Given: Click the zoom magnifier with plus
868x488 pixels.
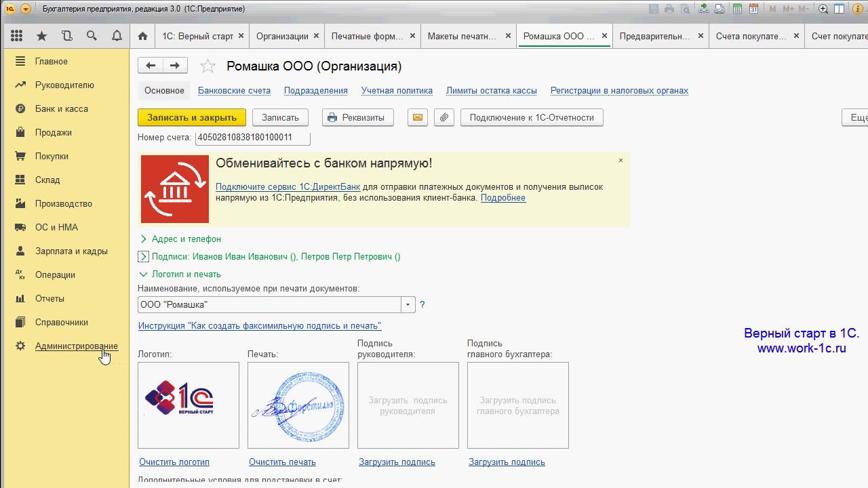Looking at the screenshot, I should point(823,9).
